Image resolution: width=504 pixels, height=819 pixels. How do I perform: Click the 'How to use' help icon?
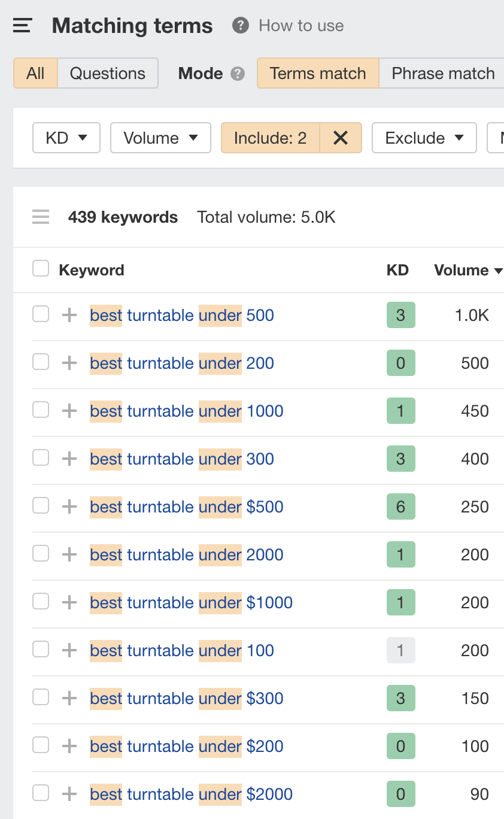tap(239, 25)
